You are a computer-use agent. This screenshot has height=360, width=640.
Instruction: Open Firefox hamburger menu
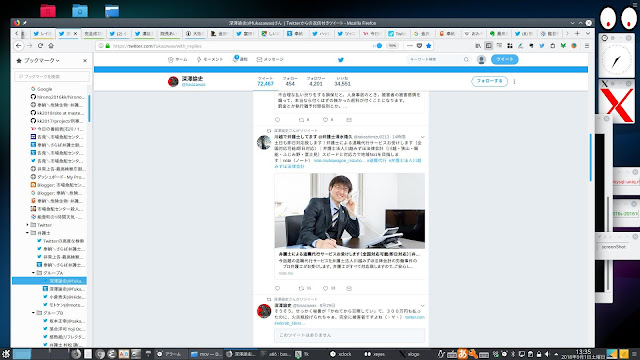(587, 46)
